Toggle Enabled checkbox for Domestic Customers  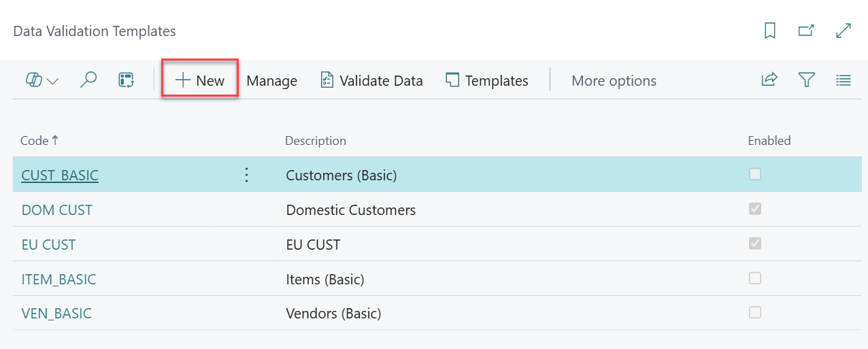[x=754, y=209]
